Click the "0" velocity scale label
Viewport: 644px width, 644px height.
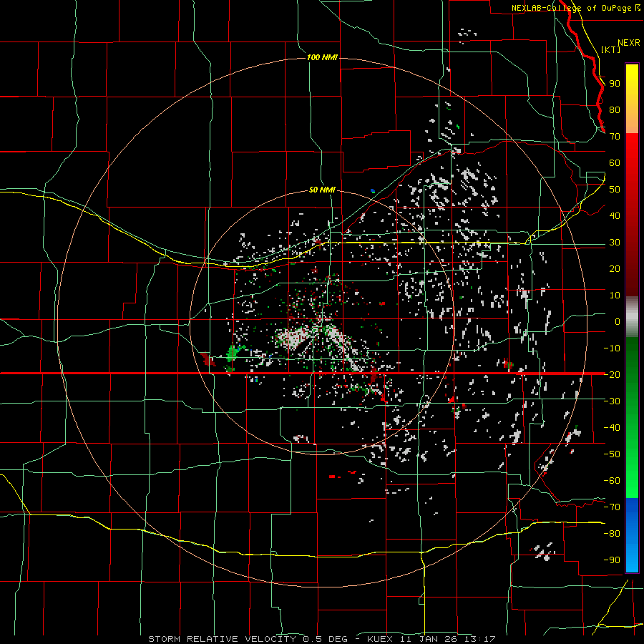coord(618,322)
